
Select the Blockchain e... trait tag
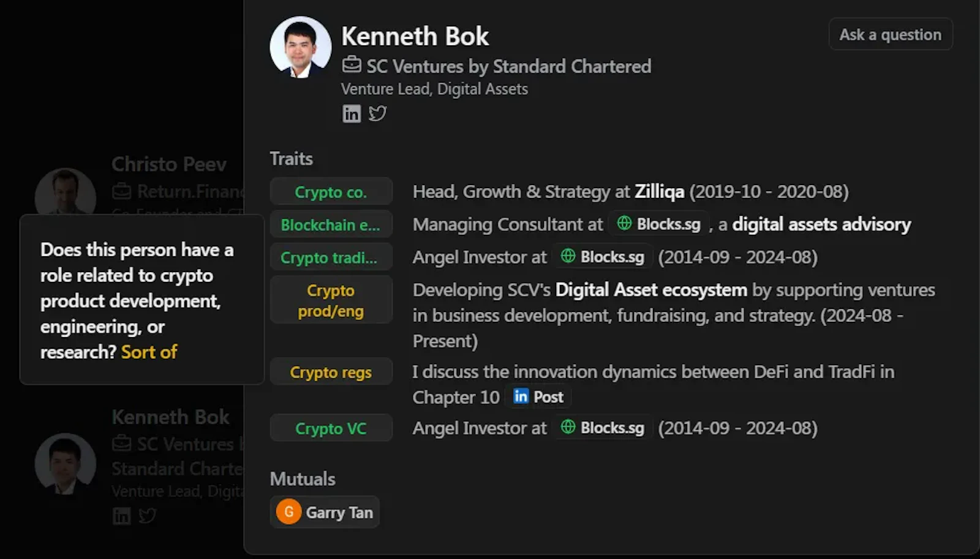pos(331,225)
